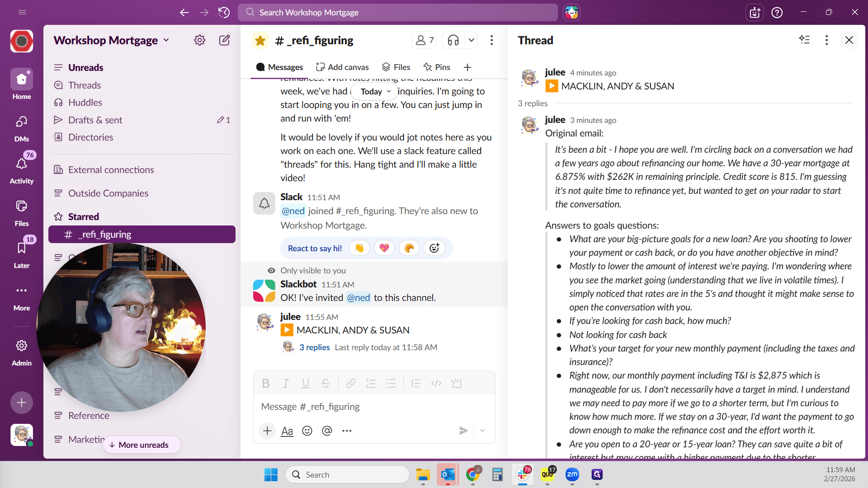Open the Later bookmarks view
The width and height of the screenshot is (868, 488).
[x=21, y=254]
